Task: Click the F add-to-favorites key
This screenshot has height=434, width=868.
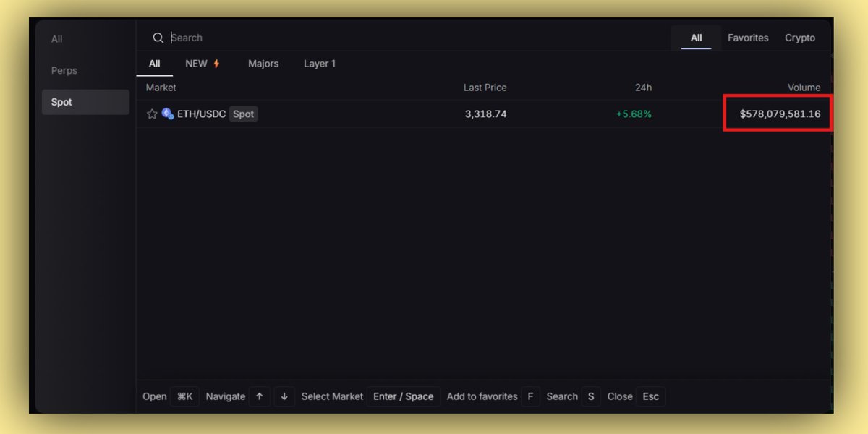Action: click(530, 396)
